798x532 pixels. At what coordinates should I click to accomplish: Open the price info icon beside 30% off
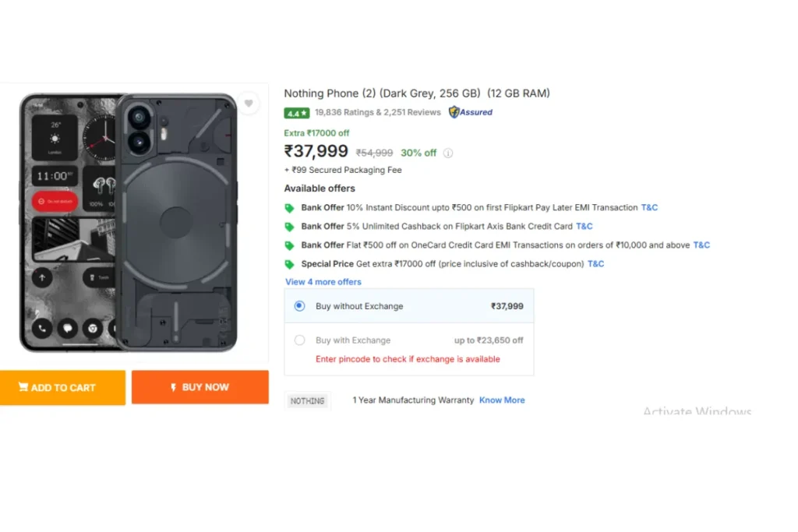(x=448, y=153)
